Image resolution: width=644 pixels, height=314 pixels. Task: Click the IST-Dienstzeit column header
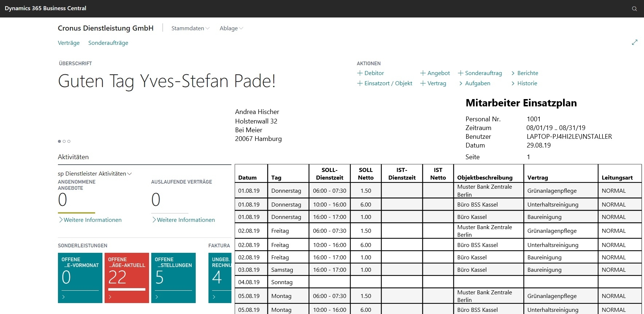coord(402,174)
